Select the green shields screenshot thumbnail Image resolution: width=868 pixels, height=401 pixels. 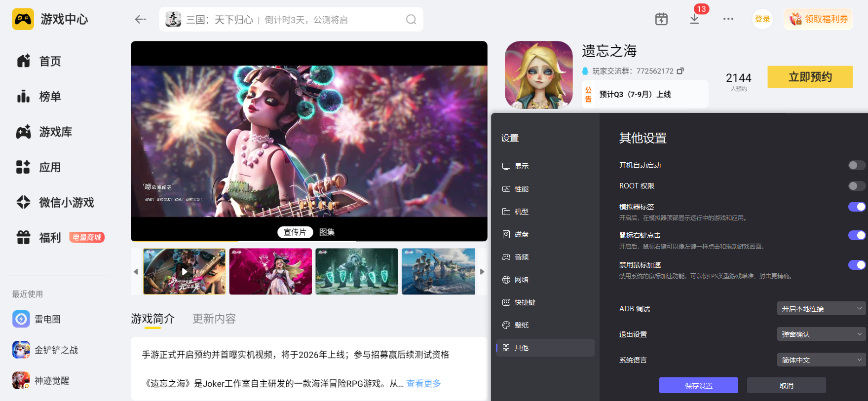coord(357,271)
